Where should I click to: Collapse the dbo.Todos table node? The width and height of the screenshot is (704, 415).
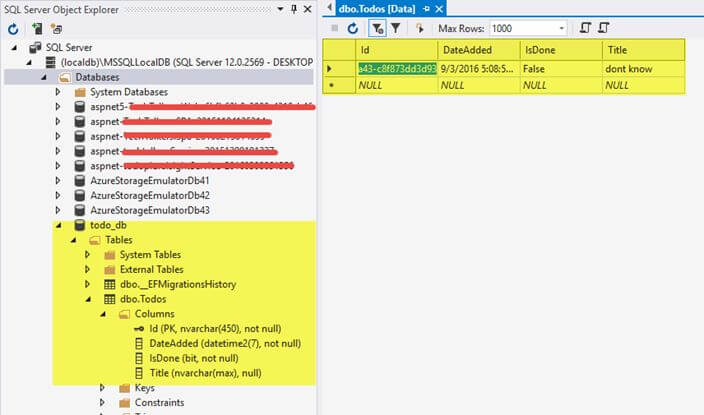click(88, 299)
